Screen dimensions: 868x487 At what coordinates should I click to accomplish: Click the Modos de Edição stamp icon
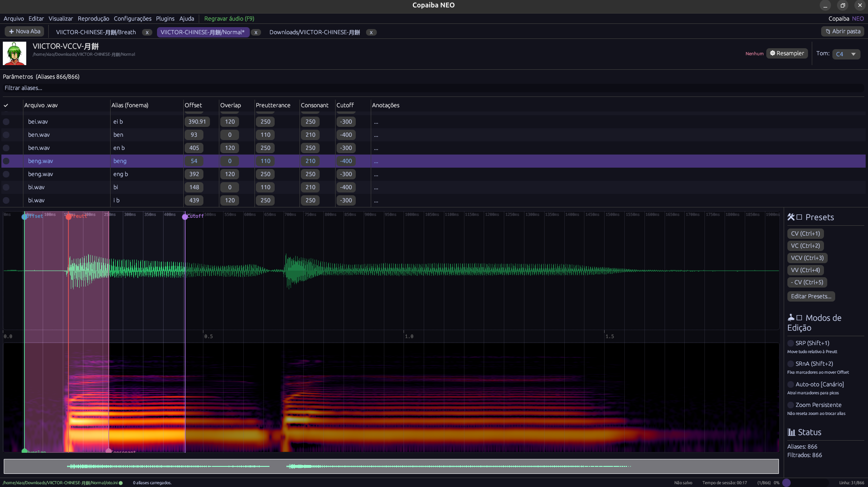point(791,317)
